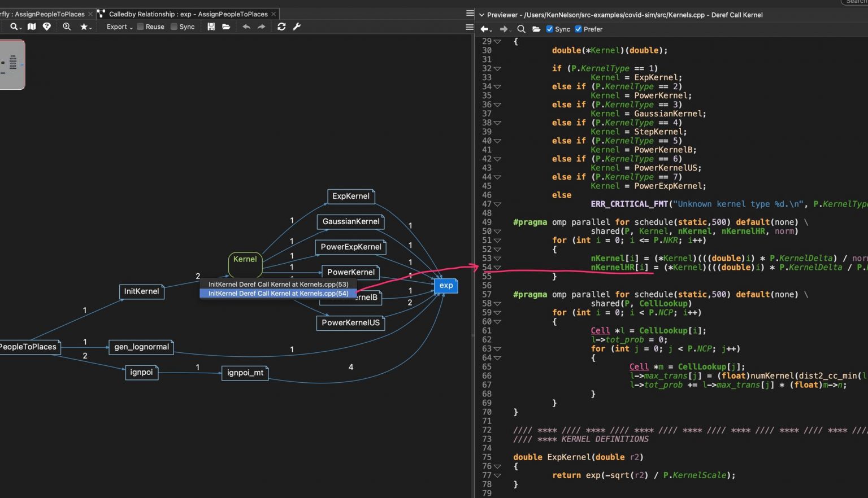Click the location pin help icon
868x498 pixels.
point(46,27)
